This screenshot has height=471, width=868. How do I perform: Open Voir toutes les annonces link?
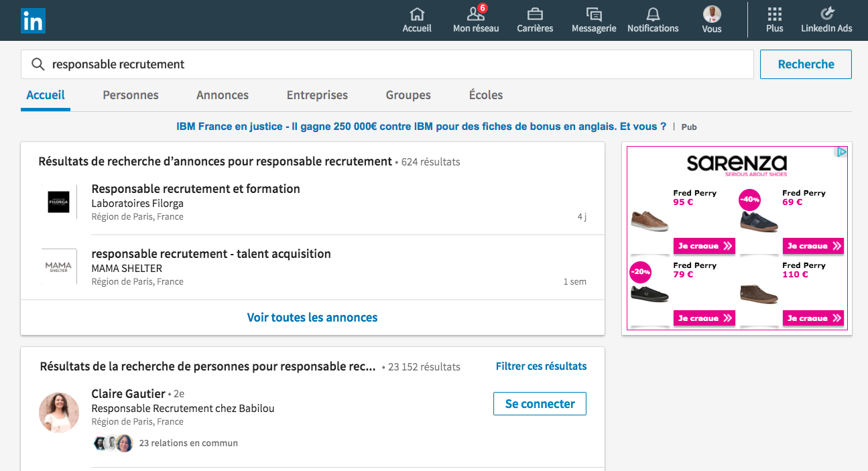[312, 318]
